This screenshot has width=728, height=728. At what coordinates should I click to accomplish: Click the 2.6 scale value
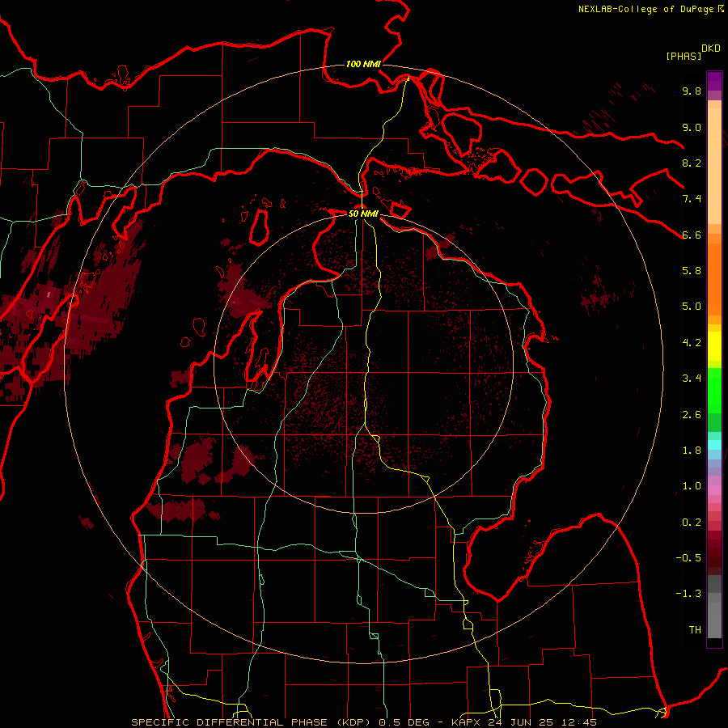click(x=692, y=415)
